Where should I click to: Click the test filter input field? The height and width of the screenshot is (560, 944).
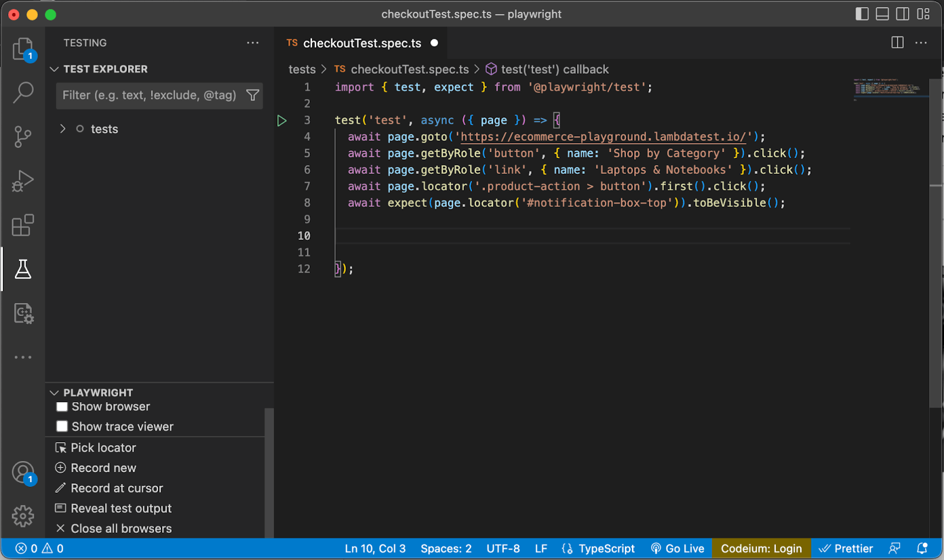149,95
